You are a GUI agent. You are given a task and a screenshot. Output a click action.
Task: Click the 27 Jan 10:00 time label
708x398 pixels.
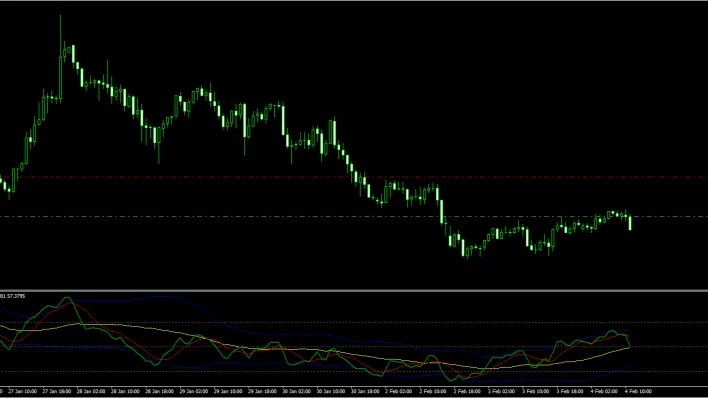pos(23,391)
